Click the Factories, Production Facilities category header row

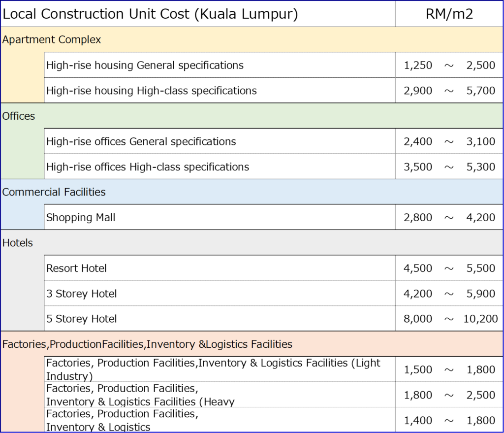[x=252, y=344]
